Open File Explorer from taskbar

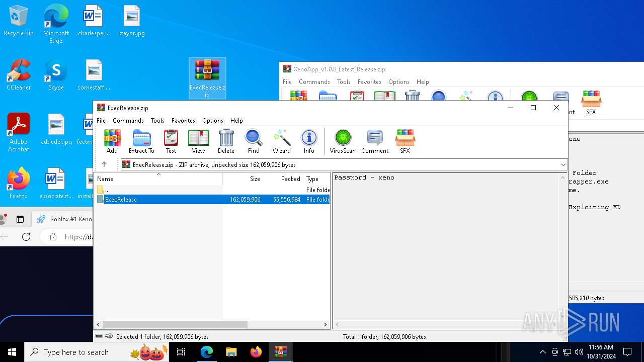click(231, 352)
